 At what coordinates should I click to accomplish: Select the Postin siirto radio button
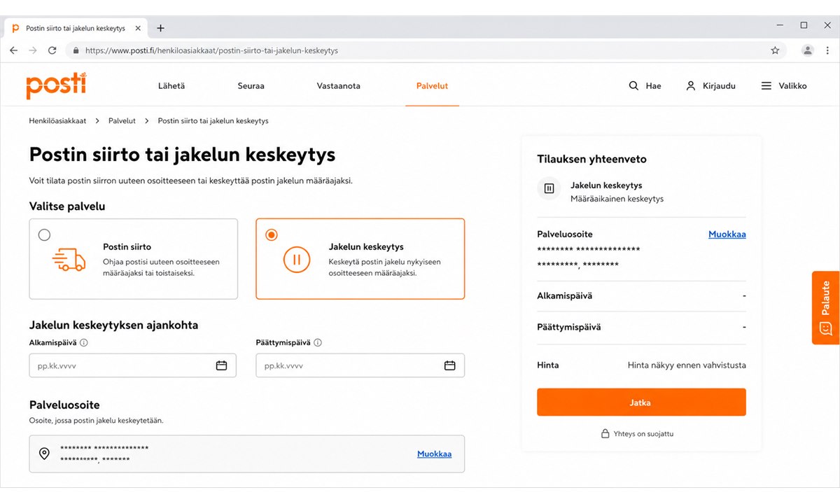pyautogui.click(x=44, y=235)
